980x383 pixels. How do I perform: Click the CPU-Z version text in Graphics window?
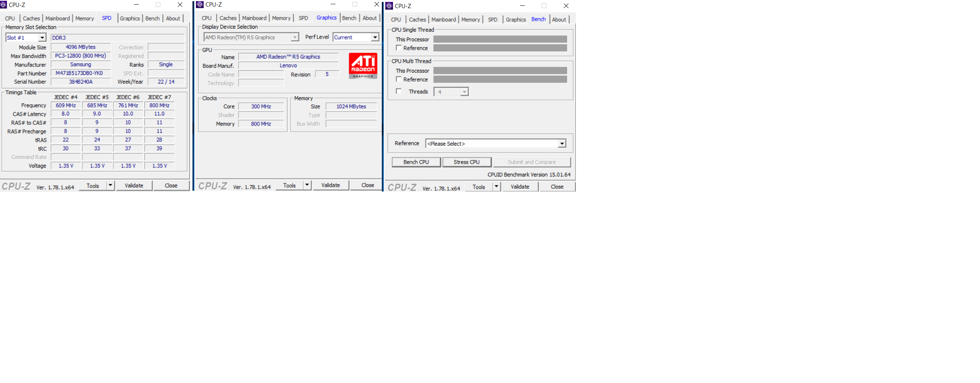click(x=252, y=186)
